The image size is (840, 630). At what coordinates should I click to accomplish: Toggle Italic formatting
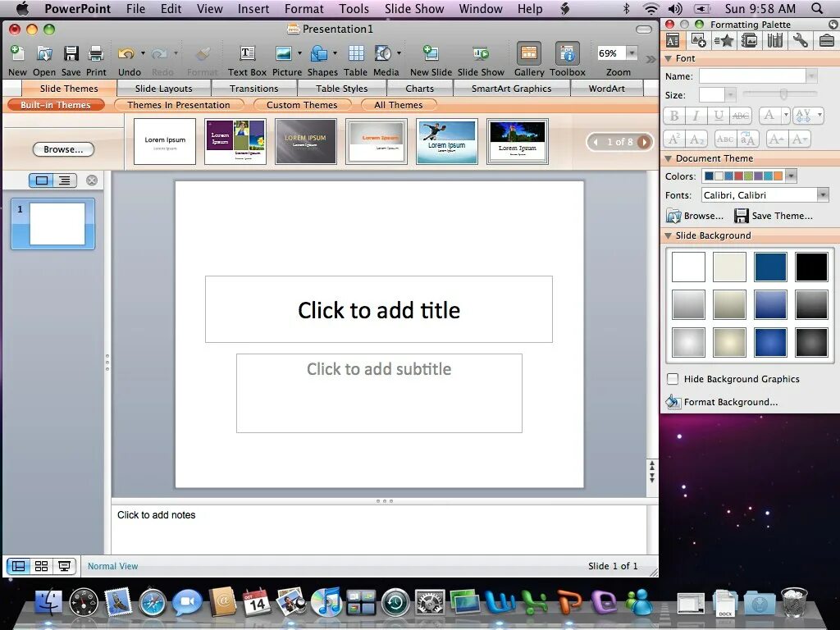(x=696, y=115)
